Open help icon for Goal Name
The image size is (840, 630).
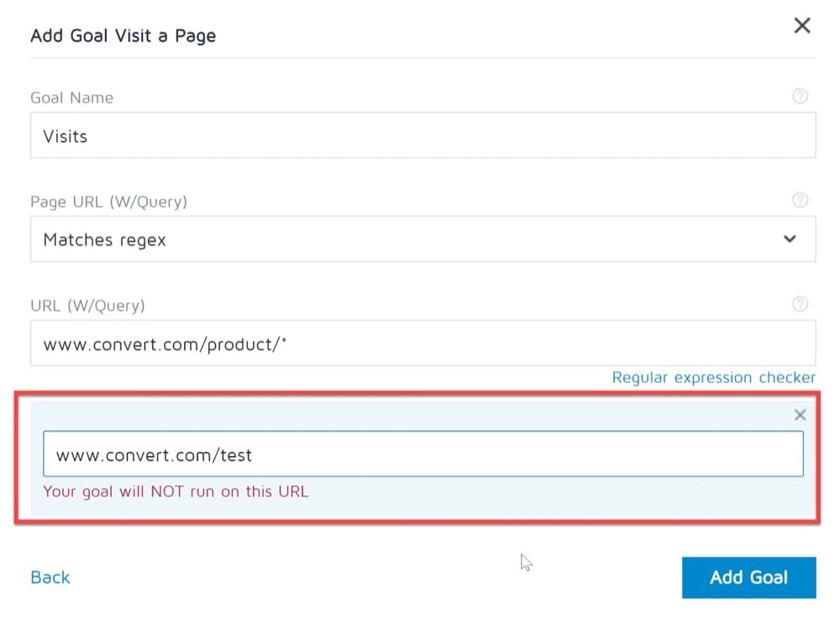click(800, 97)
